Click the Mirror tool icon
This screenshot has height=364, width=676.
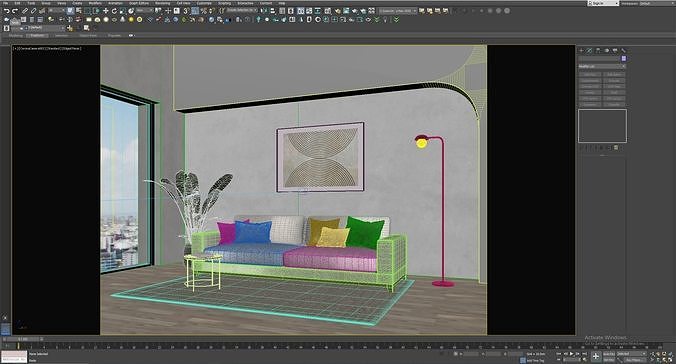click(x=263, y=11)
